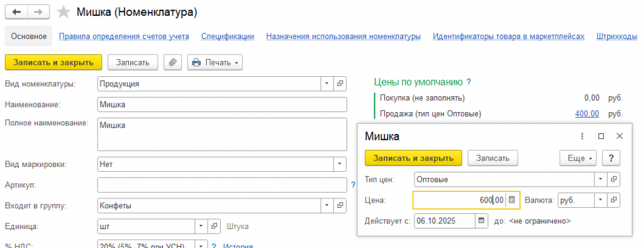This screenshot has height=248, width=644.
Task: Open attached files via paperclip icon
Action: 173,62
